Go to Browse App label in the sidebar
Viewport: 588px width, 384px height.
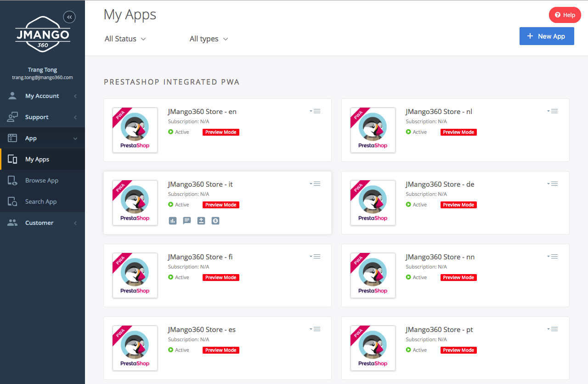(x=42, y=180)
